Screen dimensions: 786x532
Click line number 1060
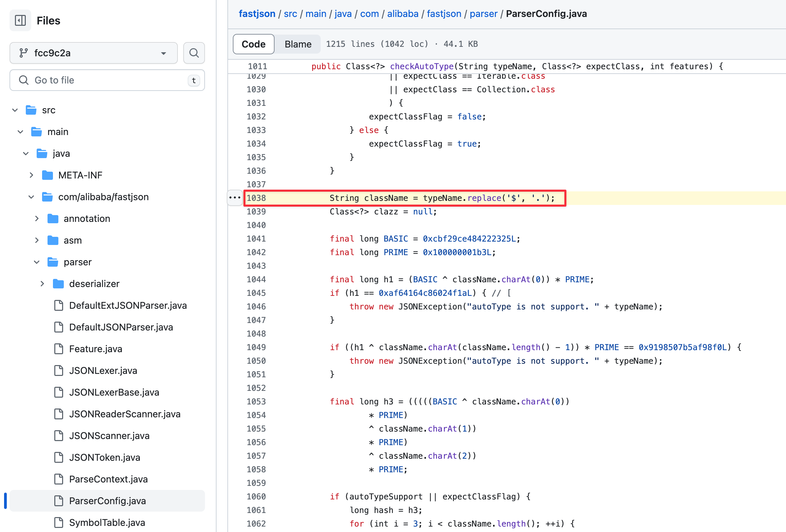click(x=256, y=496)
